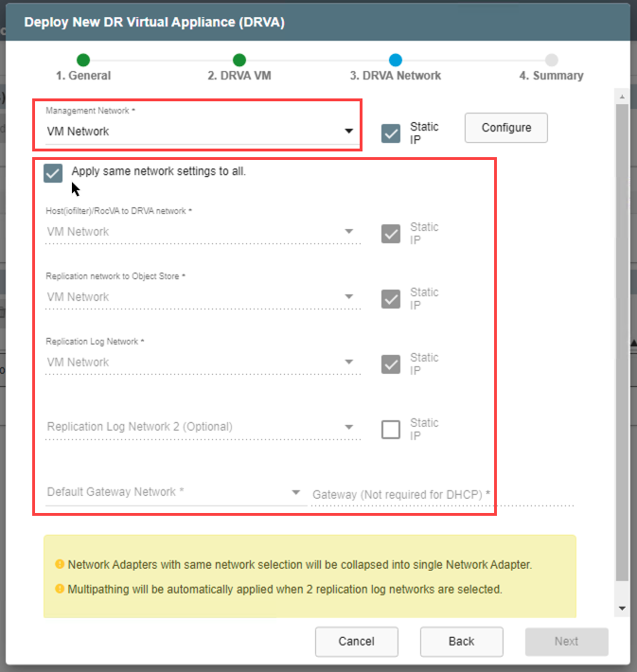Viewport: 637px width, 672px height.
Task: Go to the 2. DRVA VM step label
Action: (239, 76)
